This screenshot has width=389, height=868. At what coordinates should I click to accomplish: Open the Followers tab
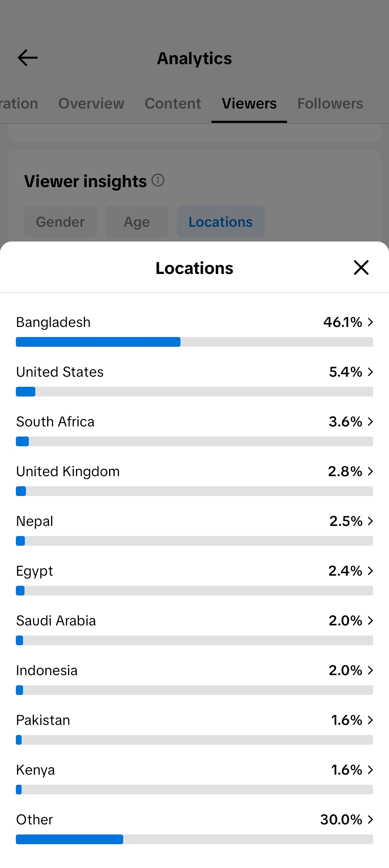pyautogui.click(x=330, y=103)
